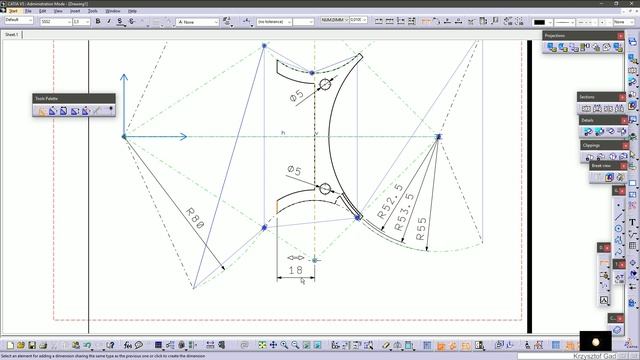The height and width of the screenshot is (360, 640).
Task: Select the circle sketch tool in right toolbar
Action: click(x=619, y=229)
